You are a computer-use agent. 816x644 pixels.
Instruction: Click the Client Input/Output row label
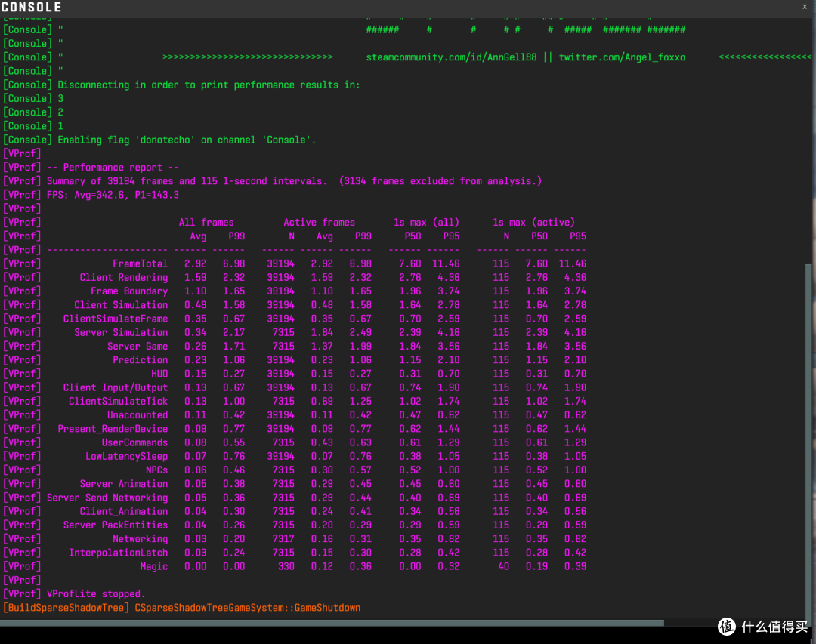116,387
